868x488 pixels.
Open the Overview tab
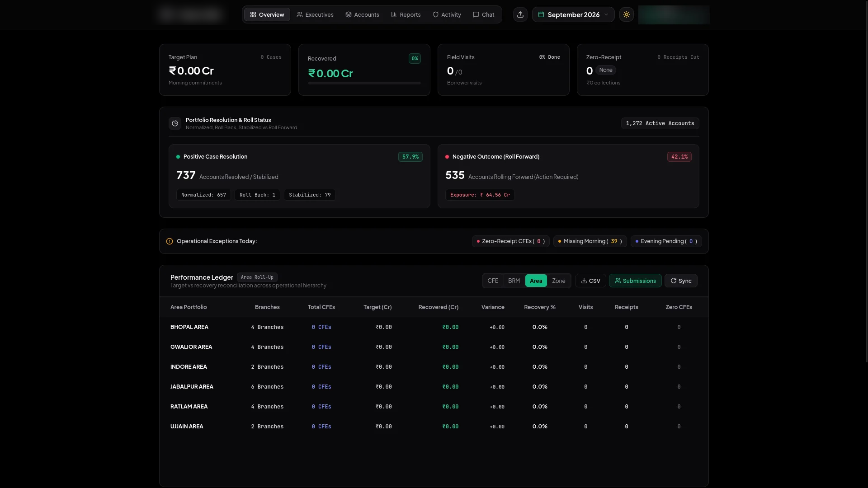tap(267, 14)
